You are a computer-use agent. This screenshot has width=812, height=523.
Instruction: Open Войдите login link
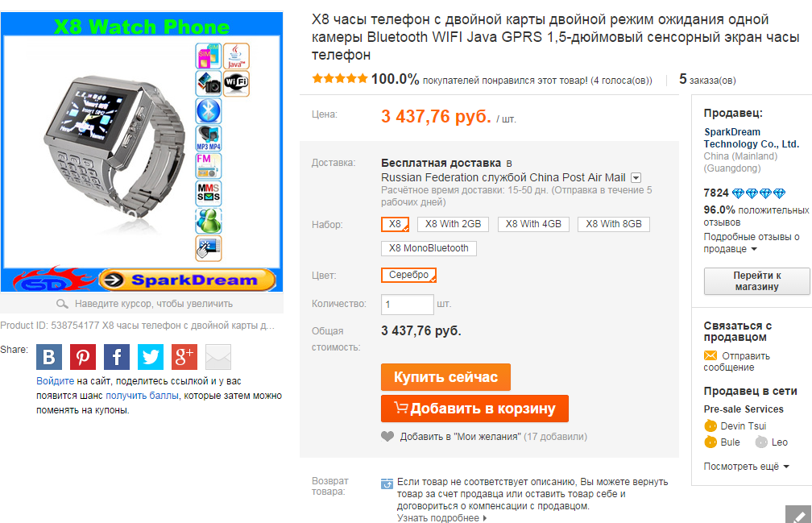tap(55, 381)
